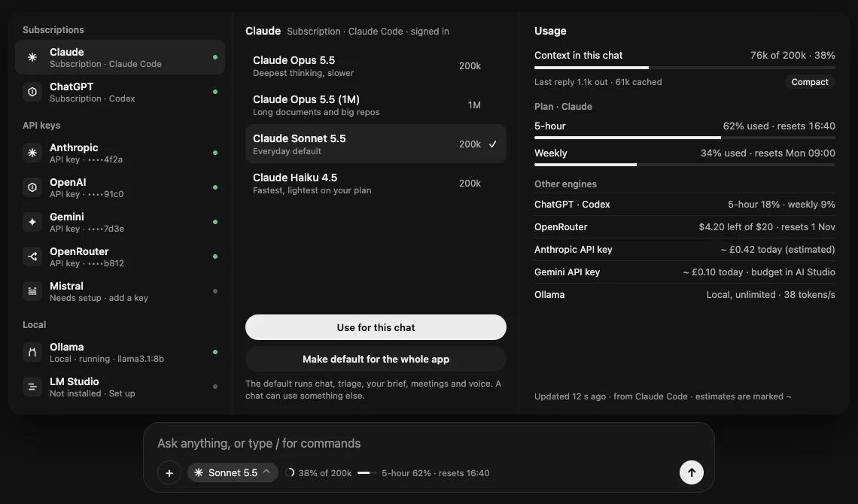Click the LM Studio icon
Image resolution: width=858 pixels, height=504 pixels.
pos(32,387)
